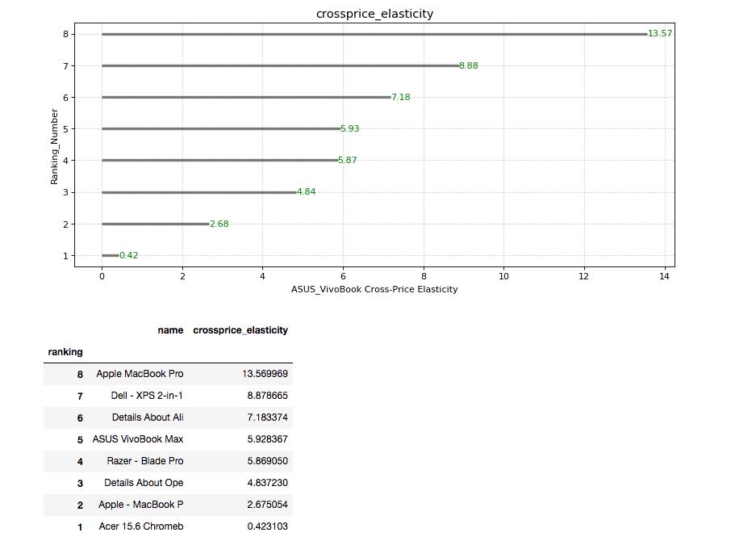756x541 pixels.
Task: Click the 0.42 bar value label
Action: (129, 255)
